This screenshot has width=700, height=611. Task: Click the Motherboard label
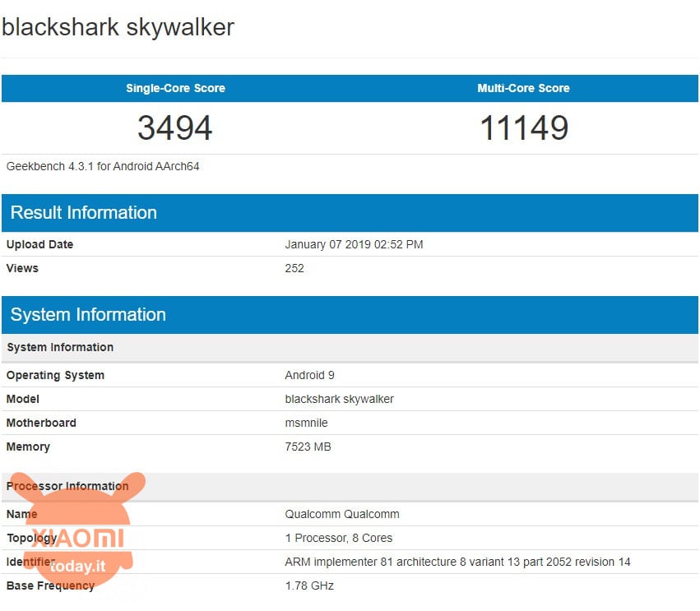pyautogui.click(x=41, y=423)
